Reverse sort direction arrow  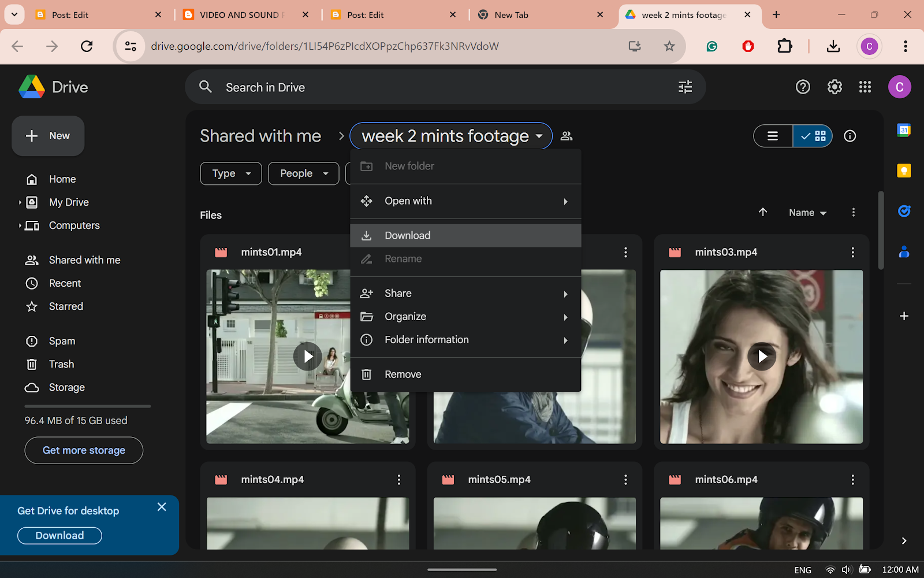click(763, 212)
